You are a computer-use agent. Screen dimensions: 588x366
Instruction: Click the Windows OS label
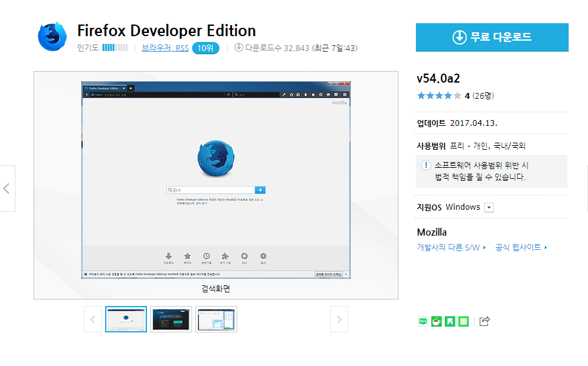click(463, 207)
